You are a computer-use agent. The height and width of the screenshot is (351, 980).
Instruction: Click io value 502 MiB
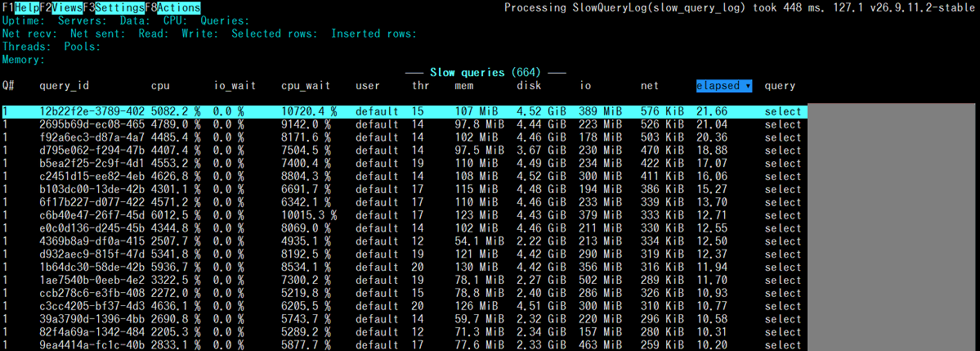[x=600, y=281]
